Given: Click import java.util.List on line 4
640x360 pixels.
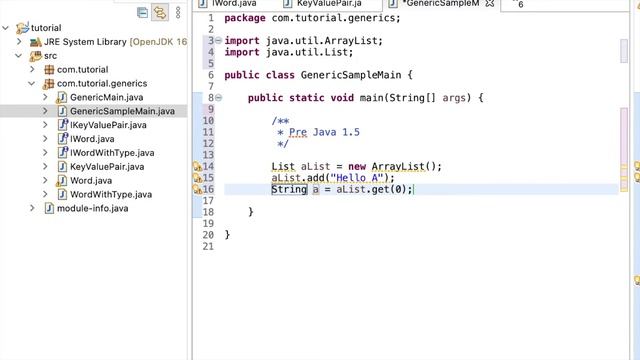Looking at the screenshot, I should point(289,52).
